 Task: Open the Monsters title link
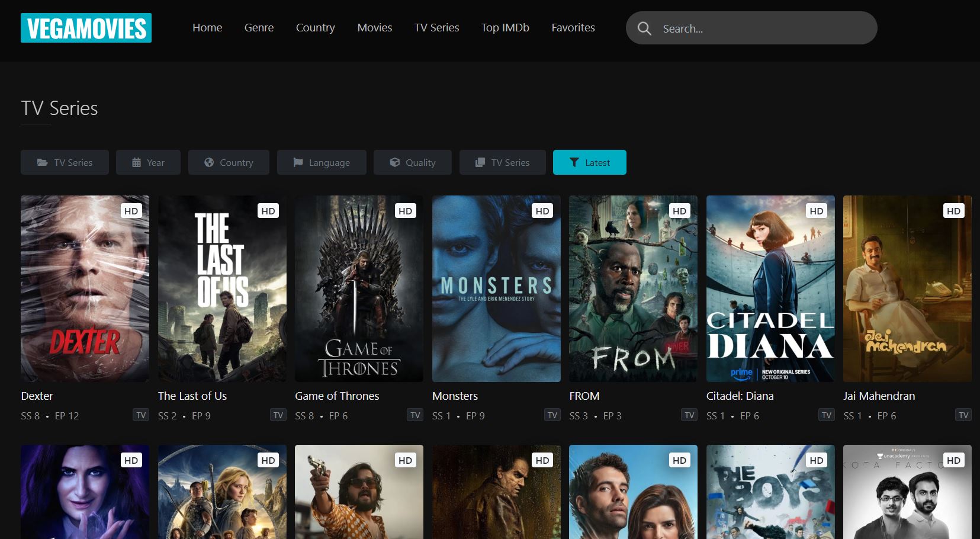click(x=455, y=396)
